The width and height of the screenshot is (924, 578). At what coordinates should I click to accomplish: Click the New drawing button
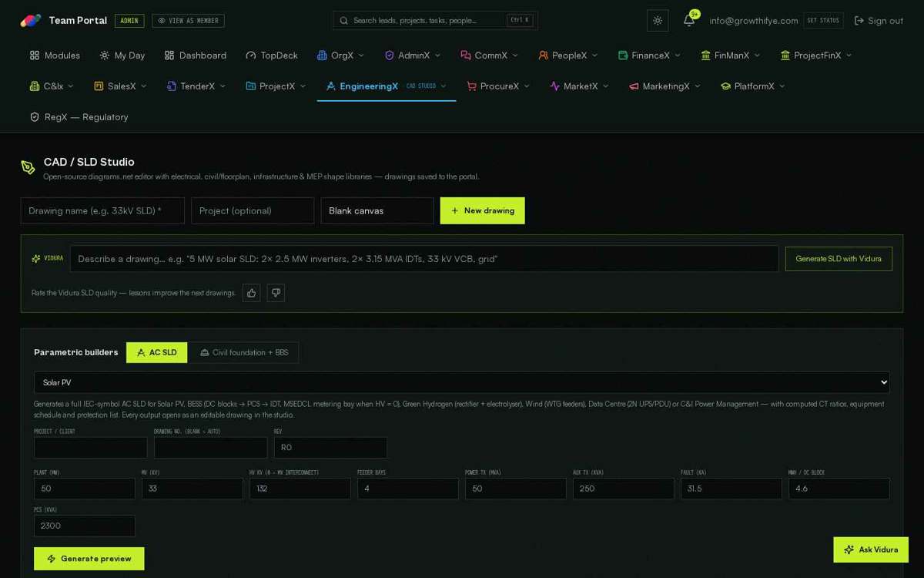pyautogui.click(x=483, y=210)
